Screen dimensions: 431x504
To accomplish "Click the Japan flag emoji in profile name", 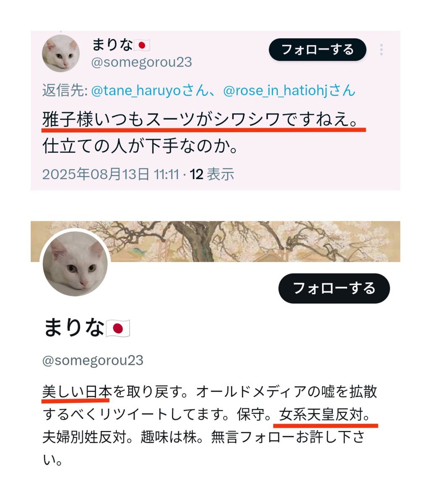I will (x=118, y=328).
